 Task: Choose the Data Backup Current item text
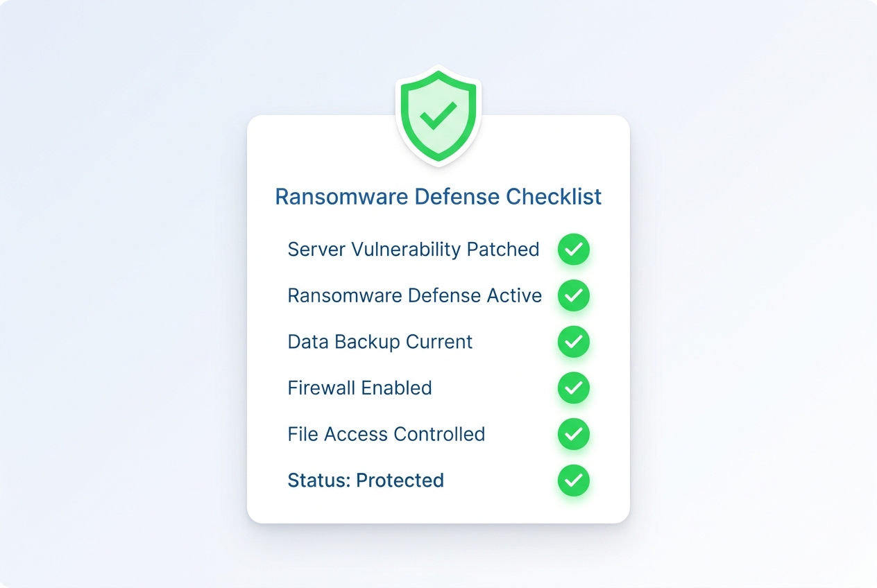tap(380, 342)
